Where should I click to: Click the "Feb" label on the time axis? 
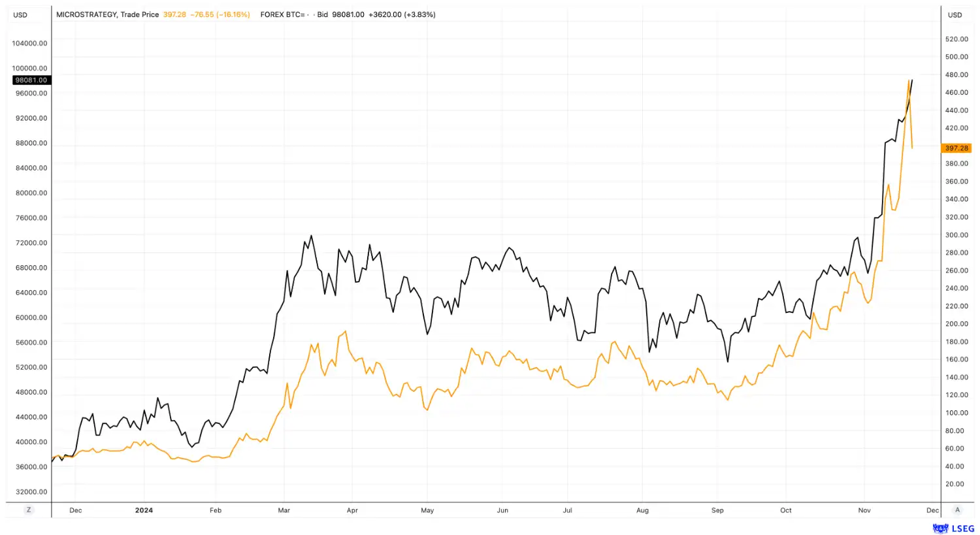pos(216,510)
